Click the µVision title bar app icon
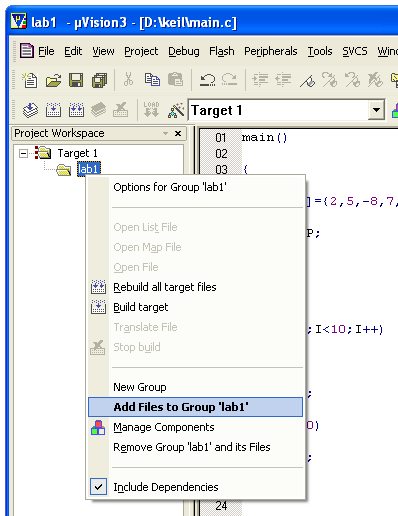Screen dimensions: 398x516 (x=19, y=22)
